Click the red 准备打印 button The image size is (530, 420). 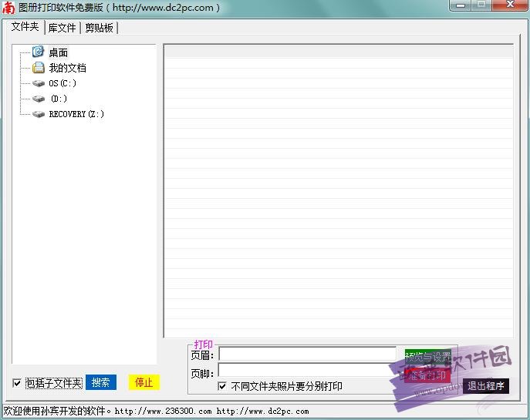427,375
